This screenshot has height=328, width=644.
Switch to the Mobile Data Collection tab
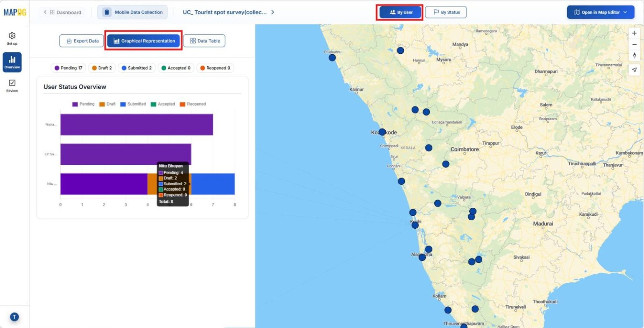point(132,12)
